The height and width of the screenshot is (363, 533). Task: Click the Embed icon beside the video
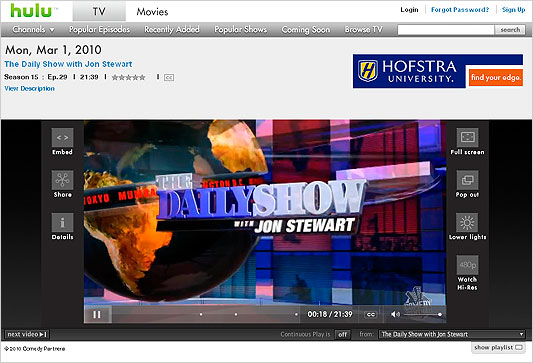[x=62, y=137]
